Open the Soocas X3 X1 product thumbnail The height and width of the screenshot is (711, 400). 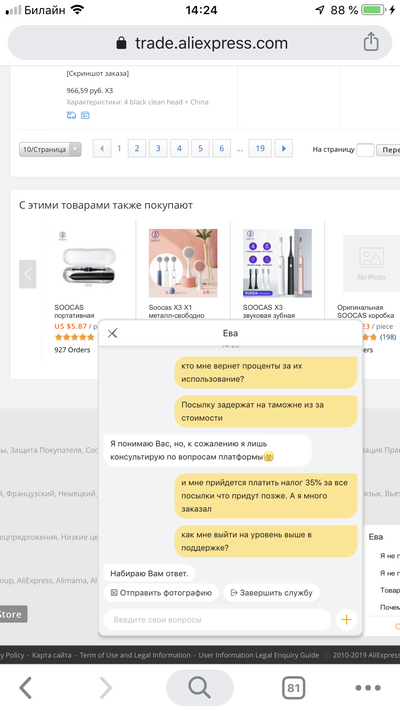tap(183, 263)
